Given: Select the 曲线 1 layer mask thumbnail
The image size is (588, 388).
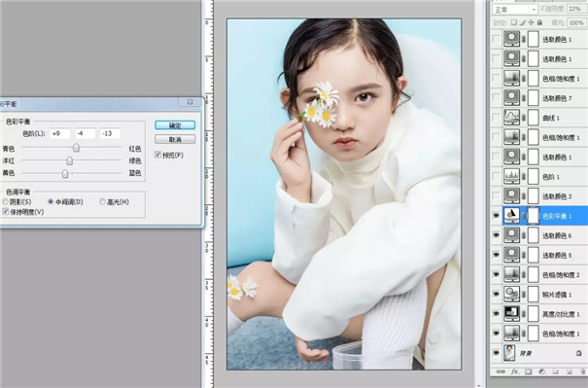Looking at the screenshot, I should [x=534, y=118].
